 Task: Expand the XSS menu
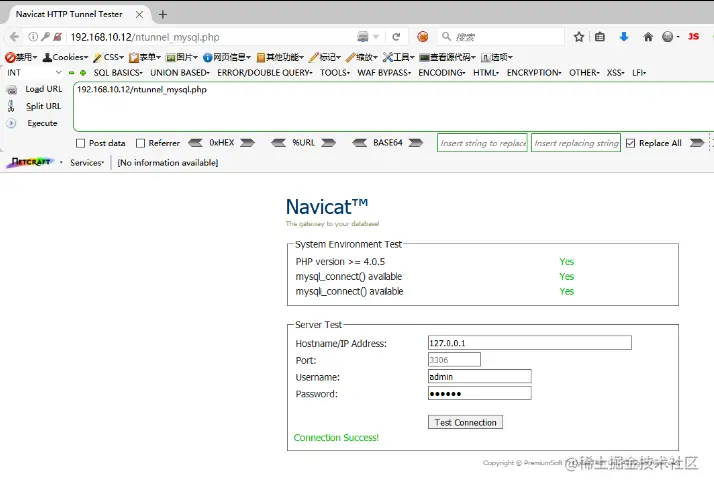click(615, 73)
